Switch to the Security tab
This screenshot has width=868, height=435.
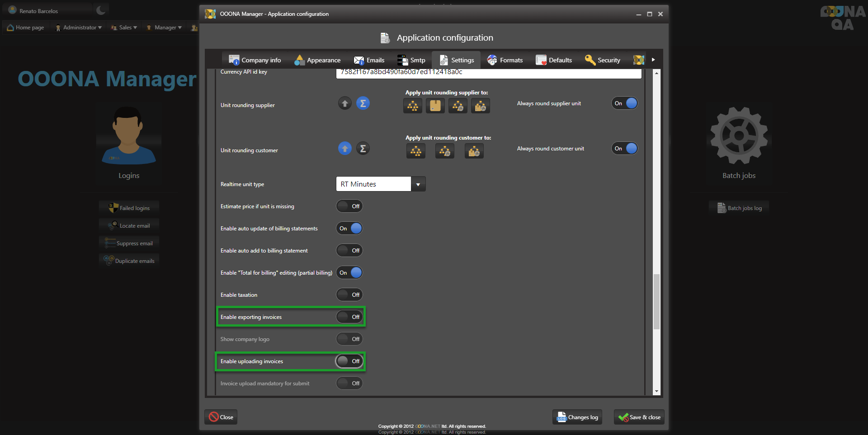tap(603, 60)
